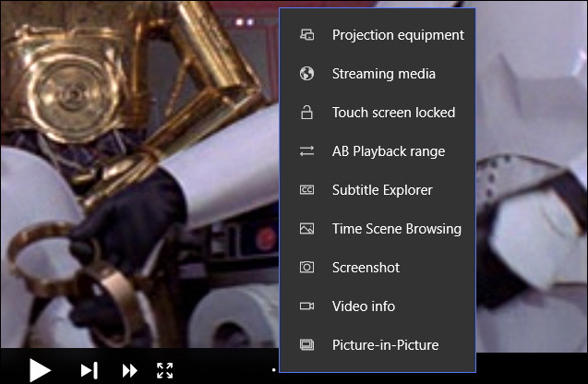Screen dimensions: 588x384
Task: Click the AB repeat arrows icon
Action: [307, 151]
